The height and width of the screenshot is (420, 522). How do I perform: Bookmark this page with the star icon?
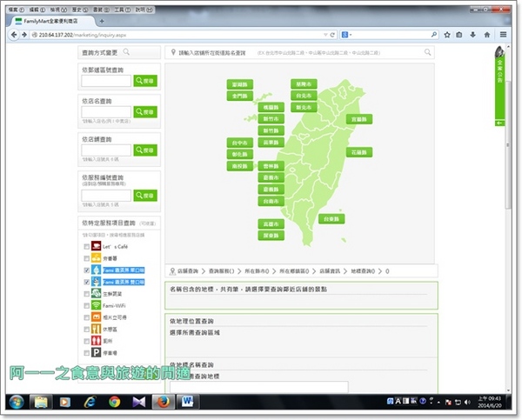pyautogui.click(x=447, y=35)
